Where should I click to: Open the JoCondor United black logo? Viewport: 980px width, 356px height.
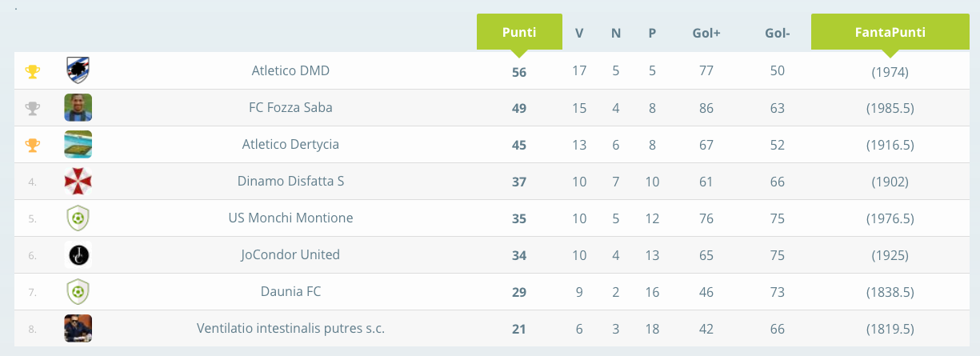coord(78,255)
